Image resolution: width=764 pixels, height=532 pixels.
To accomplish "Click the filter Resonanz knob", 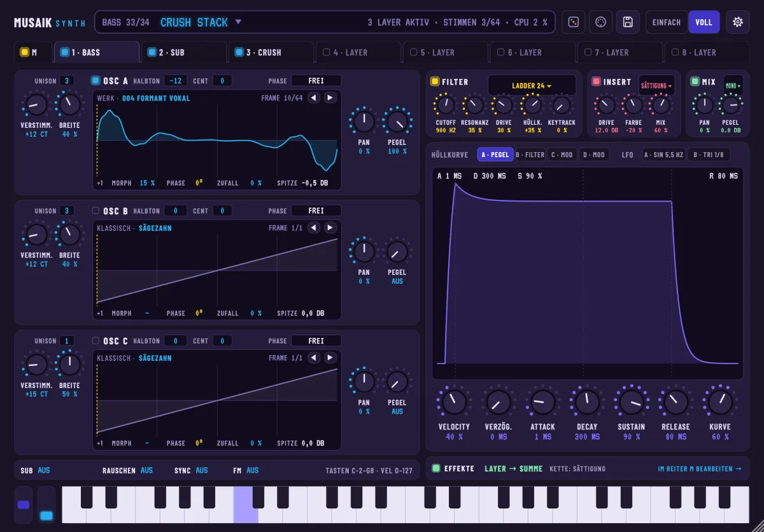I will coord(474,105).
